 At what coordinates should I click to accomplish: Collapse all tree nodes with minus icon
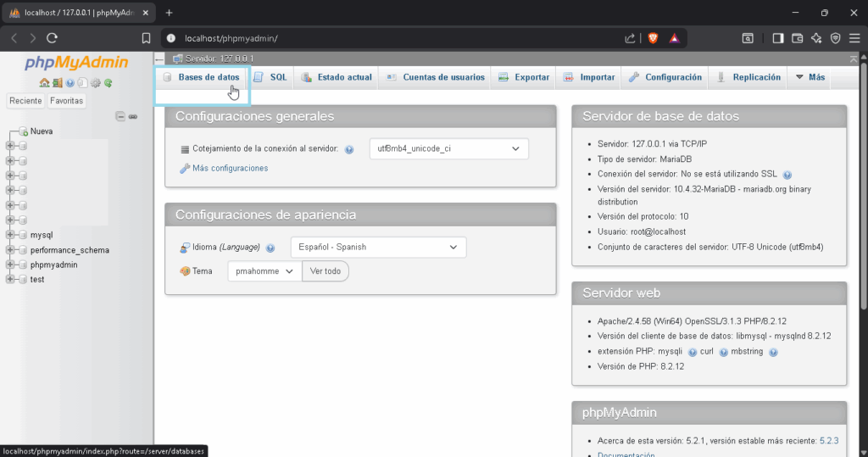coord(120,116)
